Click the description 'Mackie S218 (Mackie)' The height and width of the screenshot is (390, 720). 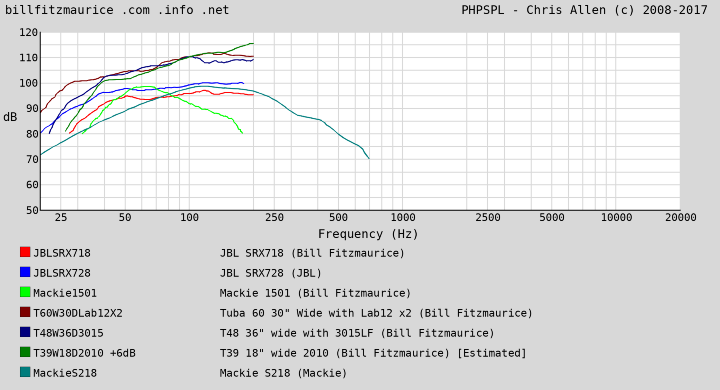coord(283,373)
